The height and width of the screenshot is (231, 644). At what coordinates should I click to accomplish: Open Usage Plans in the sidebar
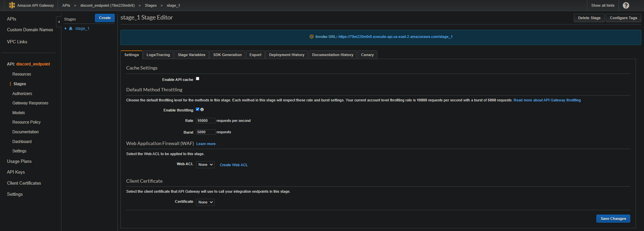[19, 161]
